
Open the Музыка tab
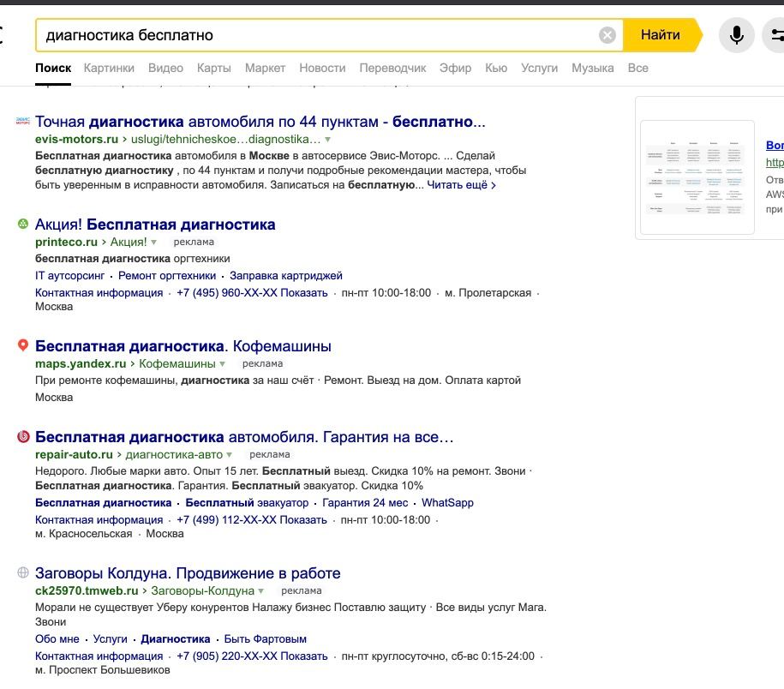click(x=593, y=68)
